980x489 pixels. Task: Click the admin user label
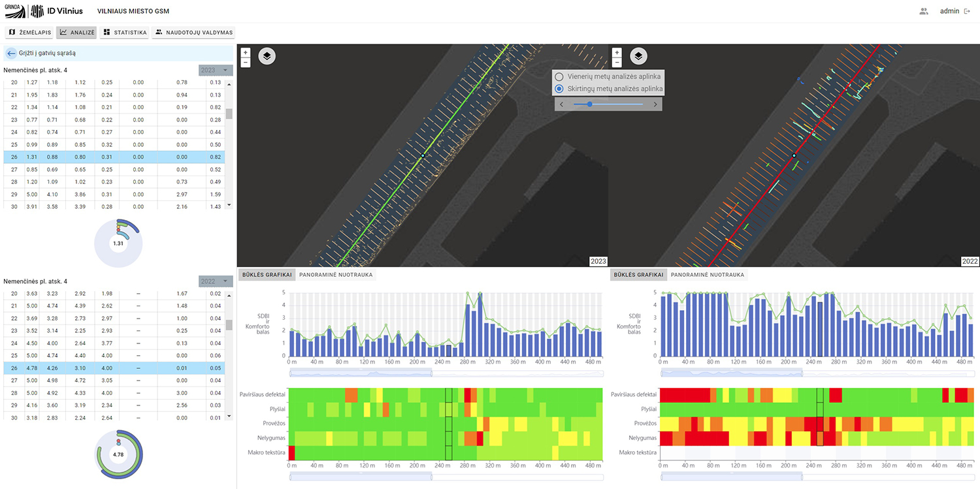(949, 11)
